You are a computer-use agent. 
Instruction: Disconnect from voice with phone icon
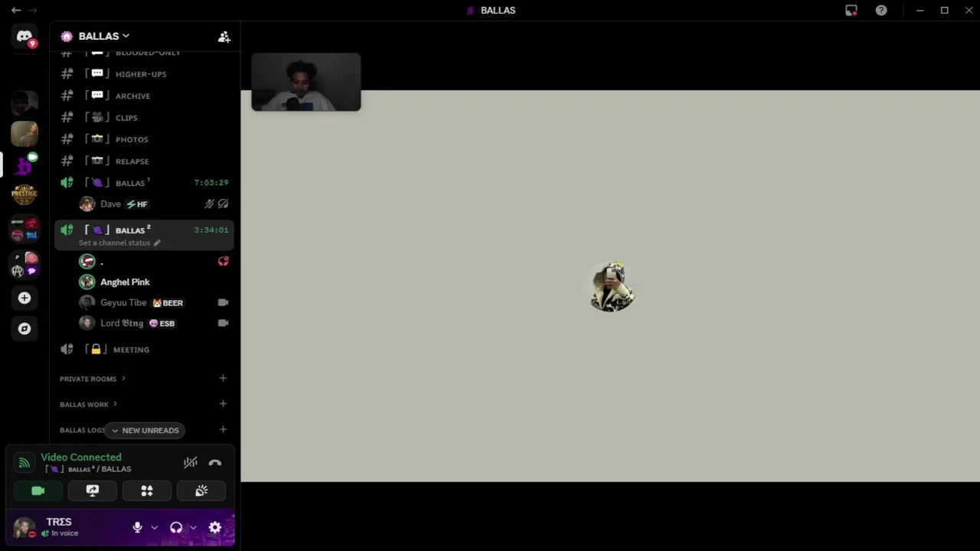215,462
